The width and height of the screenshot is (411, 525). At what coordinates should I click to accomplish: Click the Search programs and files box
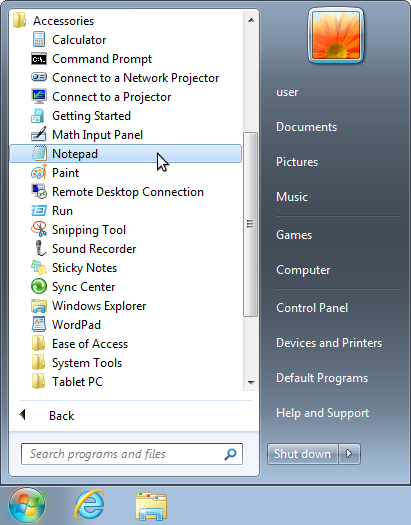tap(132, 454)
